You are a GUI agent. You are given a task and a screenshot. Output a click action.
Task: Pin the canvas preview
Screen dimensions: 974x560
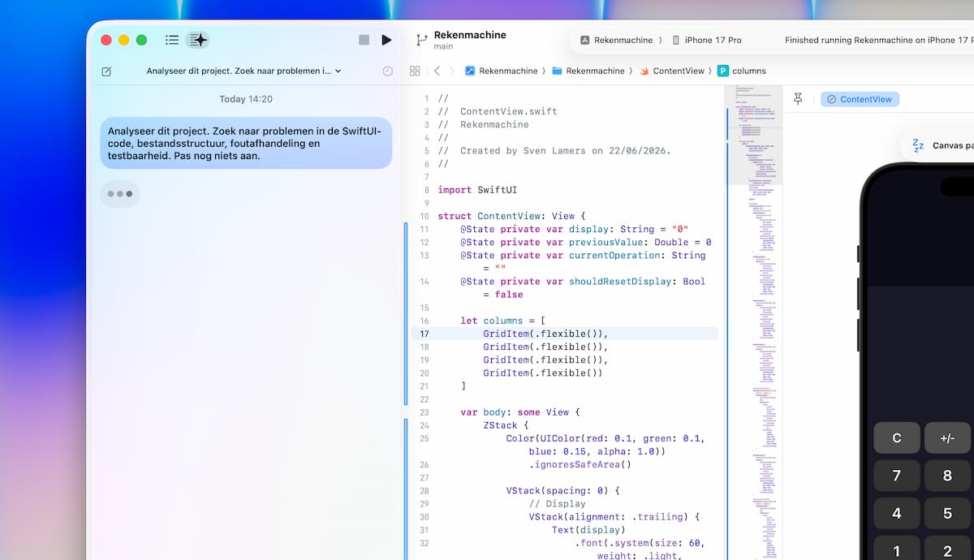click(798, 99)
